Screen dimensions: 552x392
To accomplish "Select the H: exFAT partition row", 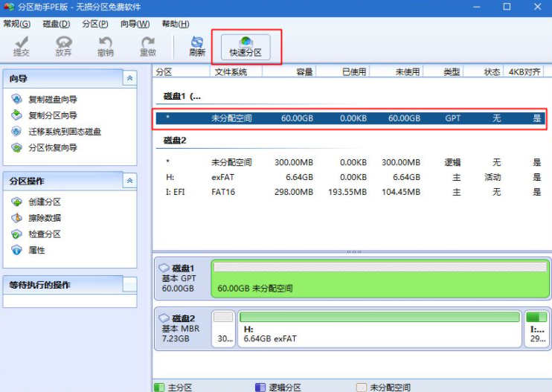I will coord(350,177).
